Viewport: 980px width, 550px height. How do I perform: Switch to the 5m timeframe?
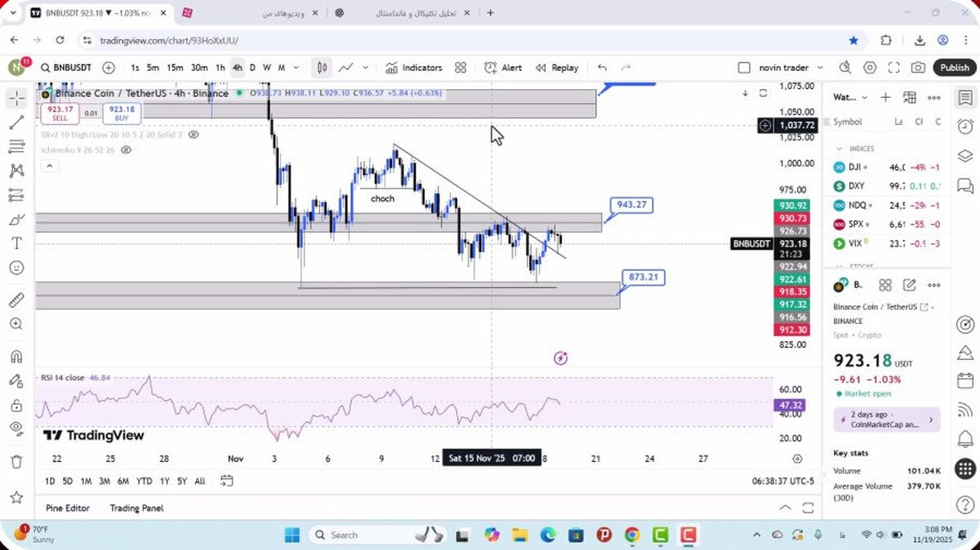[x=153, y=68]
